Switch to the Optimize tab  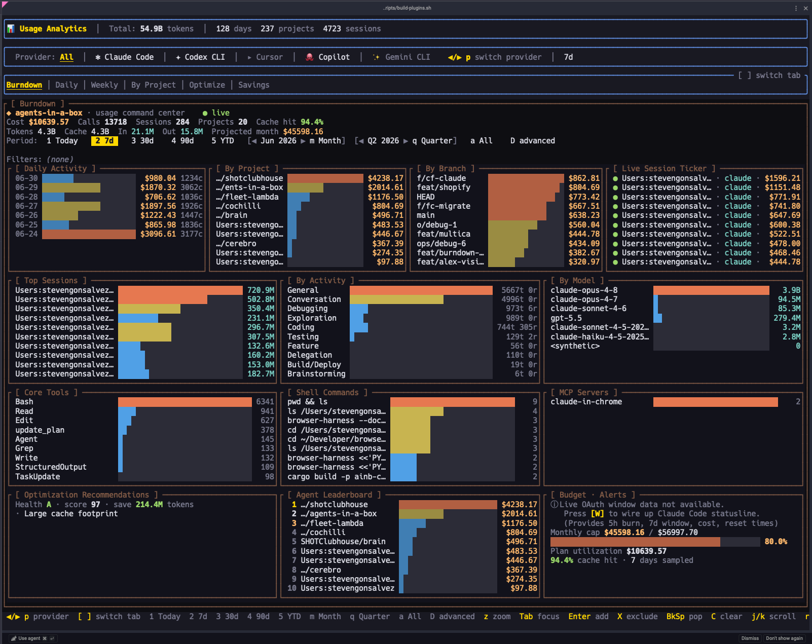point(207,85)
